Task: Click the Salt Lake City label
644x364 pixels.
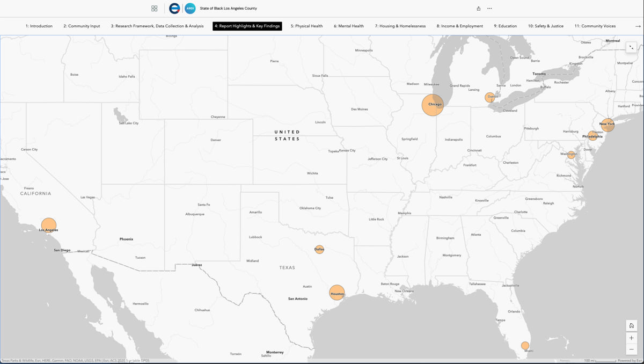Action: tap(129, 123)
